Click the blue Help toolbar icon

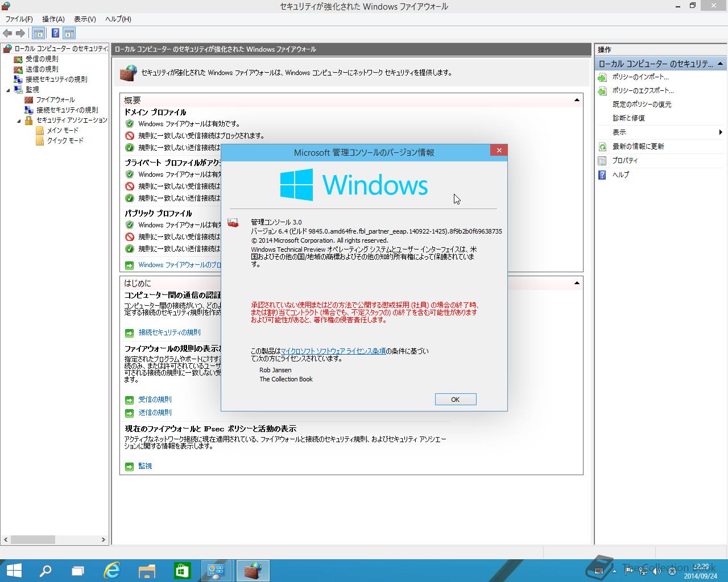click(x=55, y=33)
